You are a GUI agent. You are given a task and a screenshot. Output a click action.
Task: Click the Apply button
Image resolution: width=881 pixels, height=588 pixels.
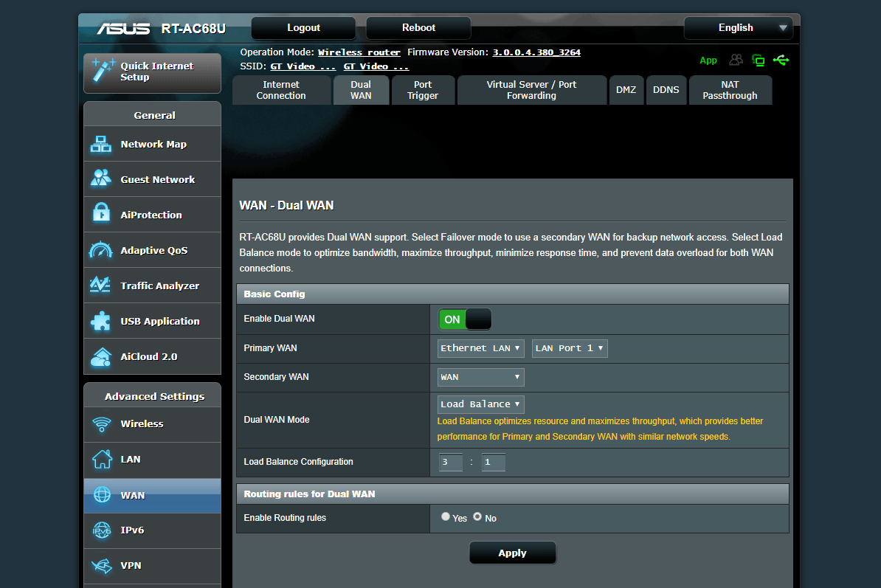[512, 553]
